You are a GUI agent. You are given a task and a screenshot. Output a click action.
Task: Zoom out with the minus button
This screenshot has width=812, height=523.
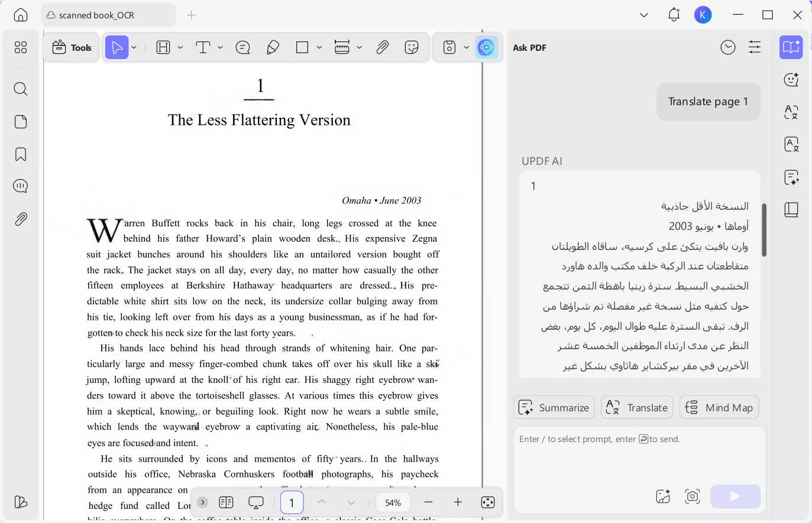(428, 502)
